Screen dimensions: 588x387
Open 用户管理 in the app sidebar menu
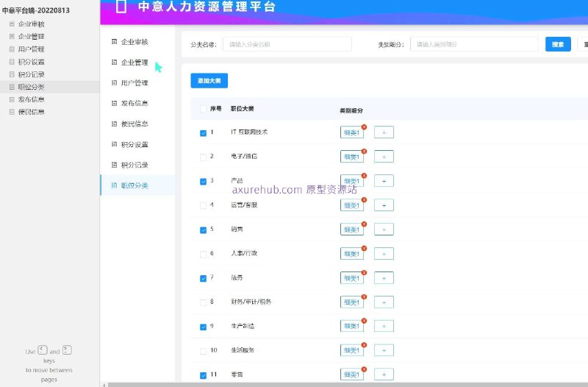(137, 82)
